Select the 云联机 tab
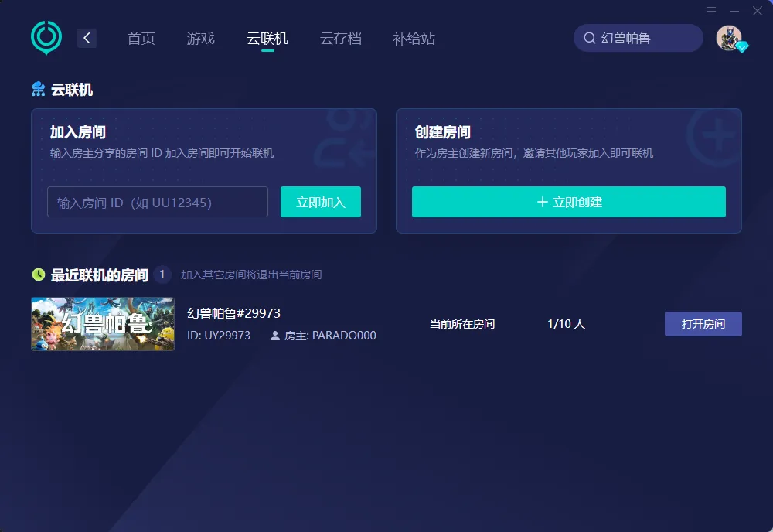The height and width of the screenshot is (532, 773). (267, 39)
